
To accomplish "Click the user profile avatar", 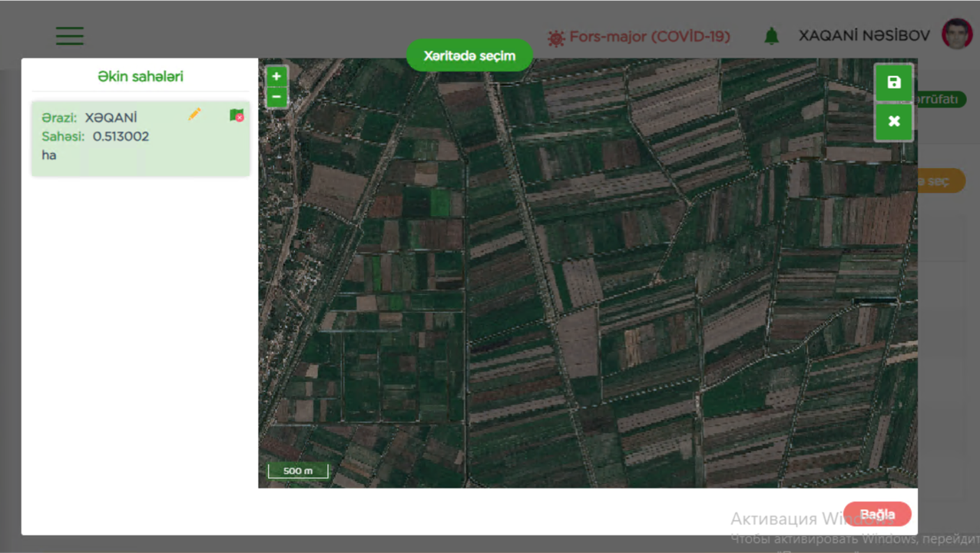I will pos(956,35).
